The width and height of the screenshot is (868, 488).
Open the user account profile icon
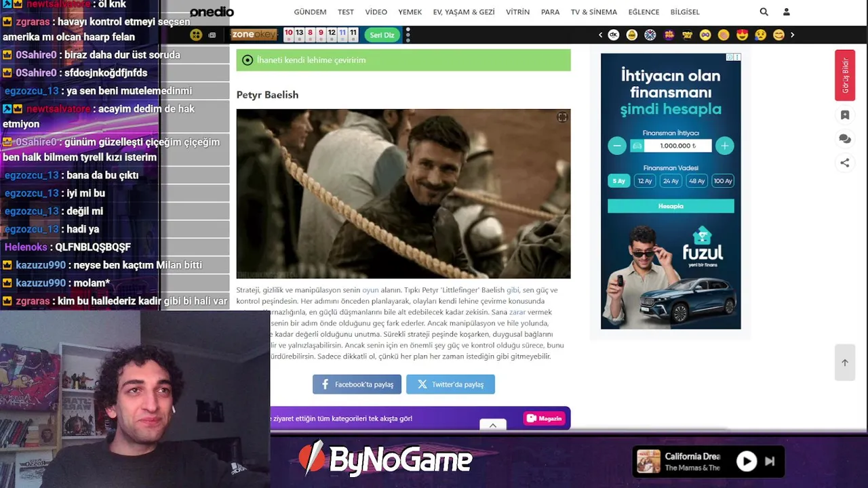[787, 12]
